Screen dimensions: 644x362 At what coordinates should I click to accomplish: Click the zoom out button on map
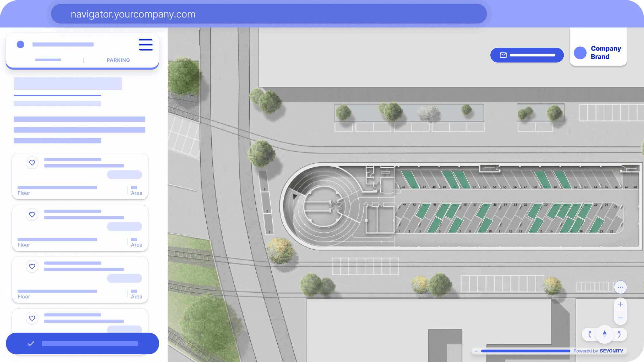(620, 318)
